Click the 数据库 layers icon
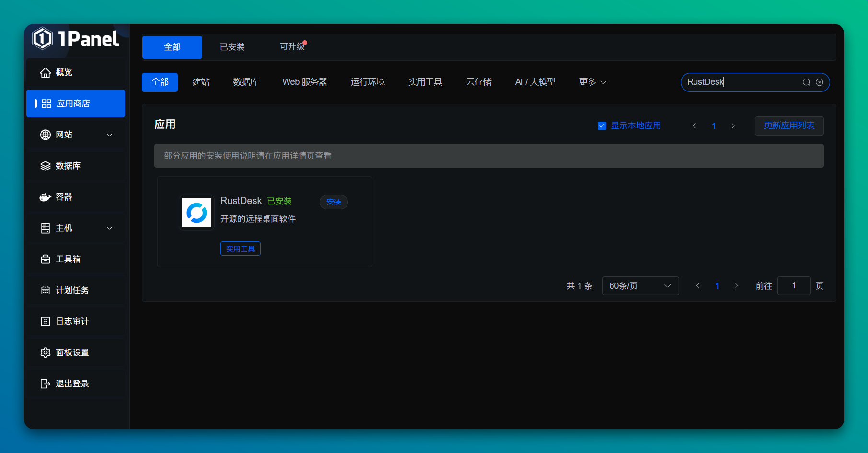The width and height of the screenshot is (868, 453). coord(46,166)
